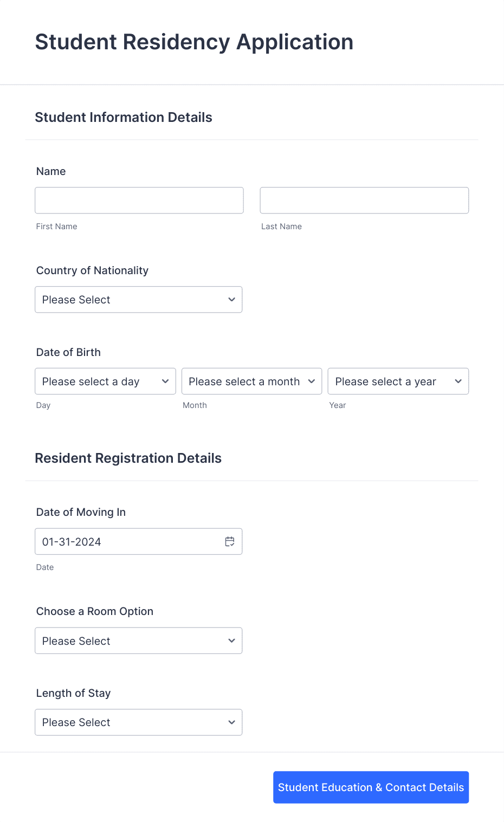
Task: Click the calendar icon in Date of Moving In
Action: click(x=230, y=541)
